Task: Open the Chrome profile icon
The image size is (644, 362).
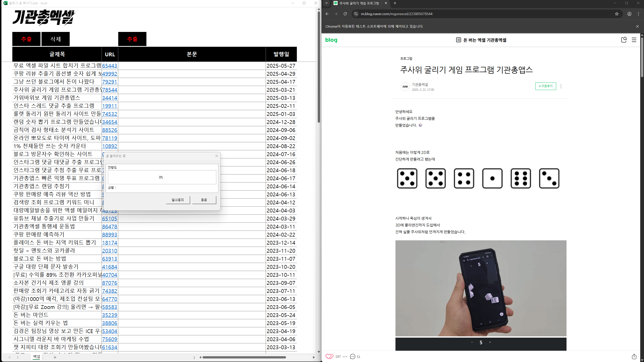Action: click(629, 14)
